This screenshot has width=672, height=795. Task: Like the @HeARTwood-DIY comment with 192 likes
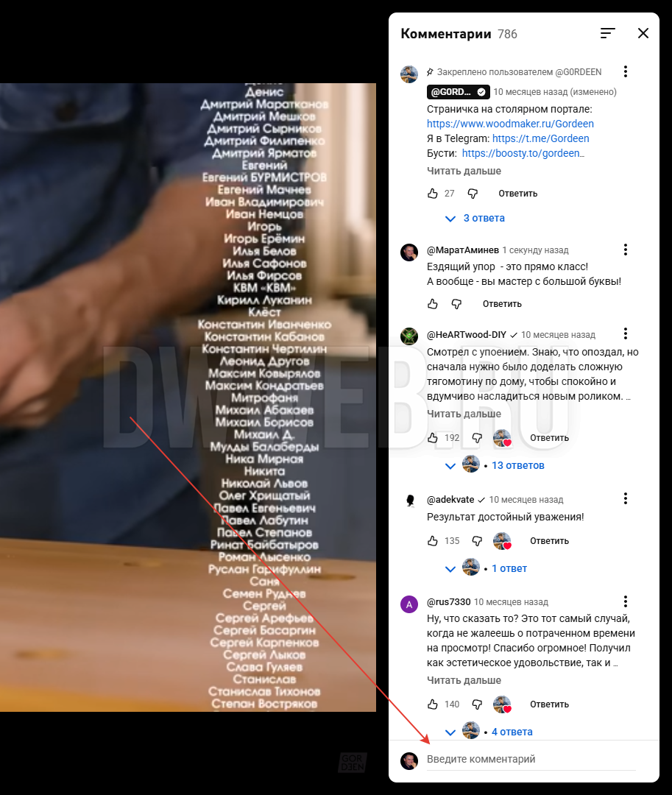click(x=432, y=437)
